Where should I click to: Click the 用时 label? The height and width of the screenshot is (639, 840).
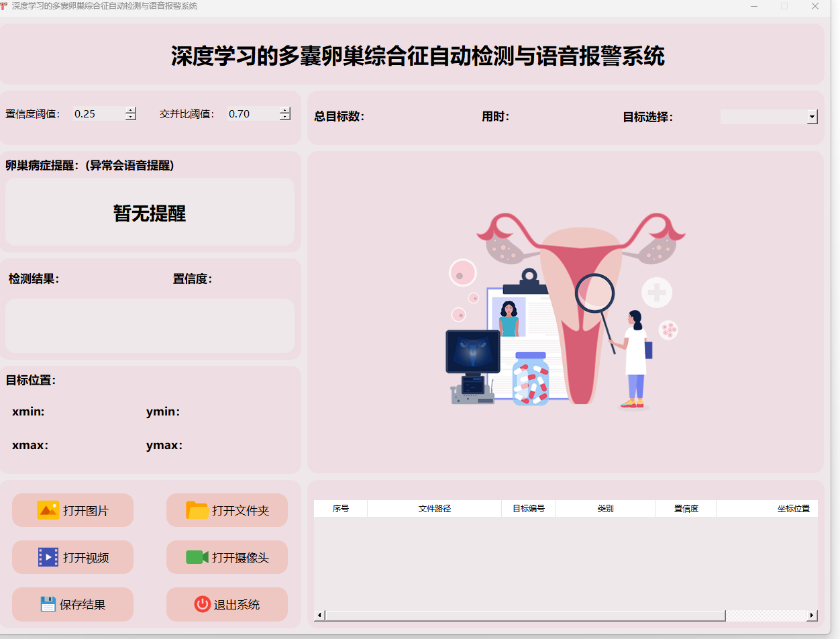click(x=496, y=117)
